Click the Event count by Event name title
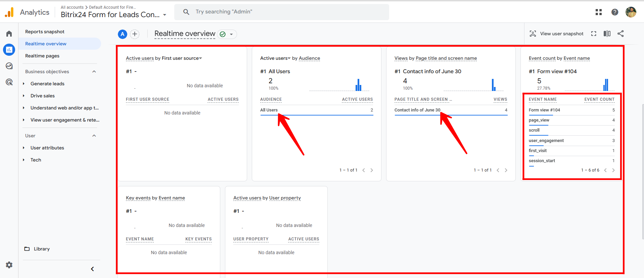 click(559, 58)
